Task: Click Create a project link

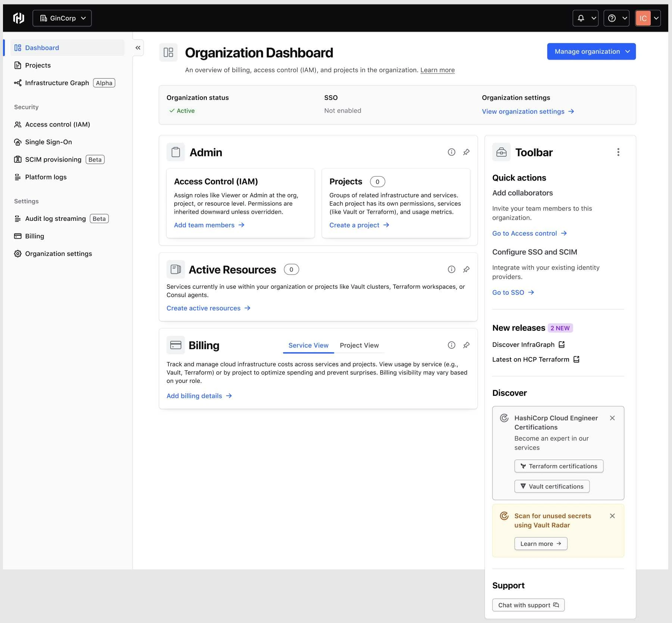Action: click(x=359, y=225)
